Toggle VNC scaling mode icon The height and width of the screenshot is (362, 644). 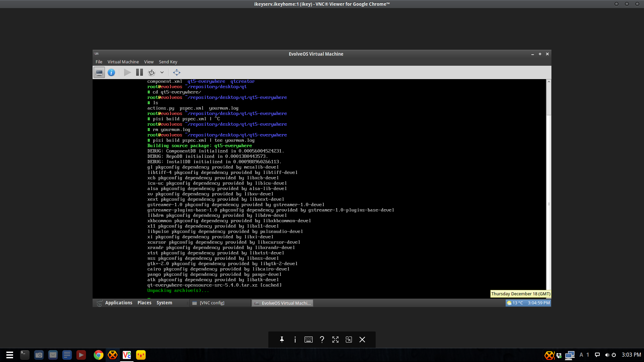point(349,340)
